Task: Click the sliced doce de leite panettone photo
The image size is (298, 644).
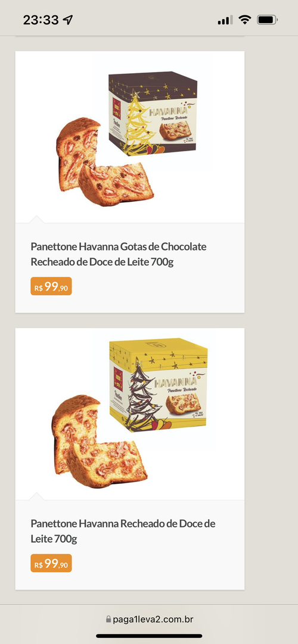Action: [x=99, y=442]
